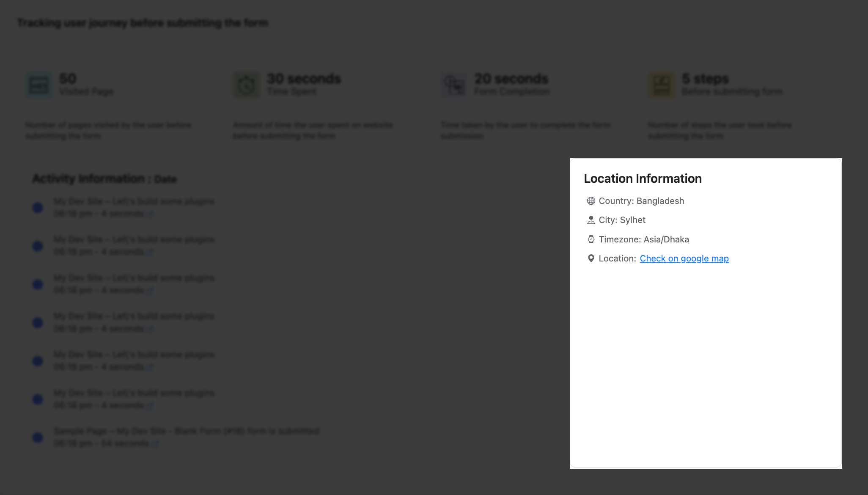Click the Before submitting form steps icon
The width and height of the screenshot is (868, 495).
coord(660,85)
